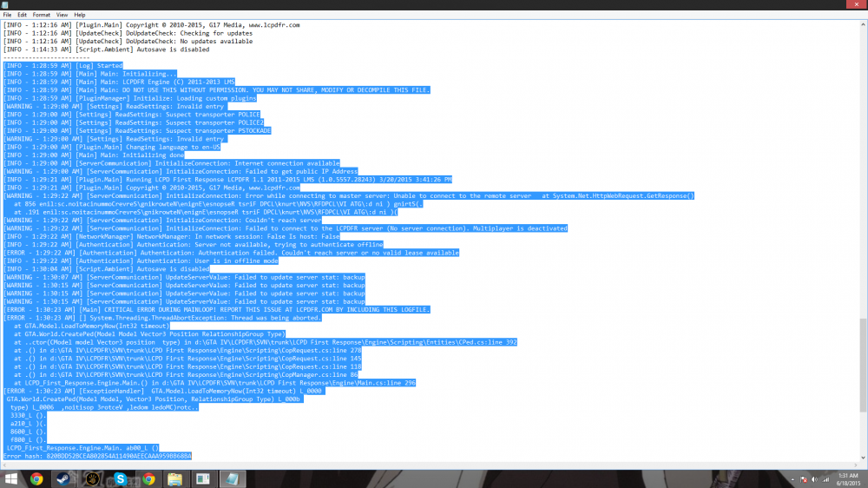Click "ThreadAbortException: Thread was being aborted" line
This screenshot has height=488, width=868.
pyautogui.click(x=162, y=318)
